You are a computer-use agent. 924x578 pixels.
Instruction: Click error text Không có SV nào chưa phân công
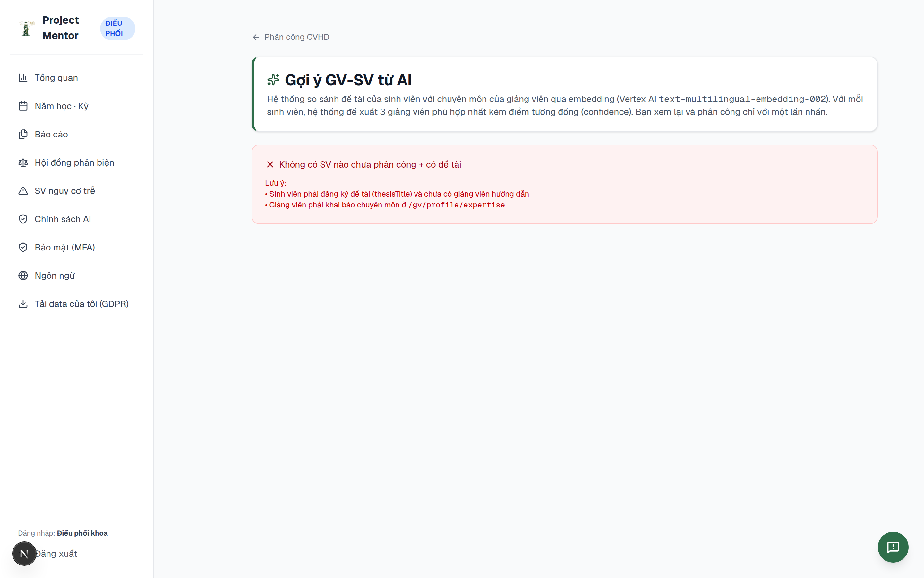370,165
